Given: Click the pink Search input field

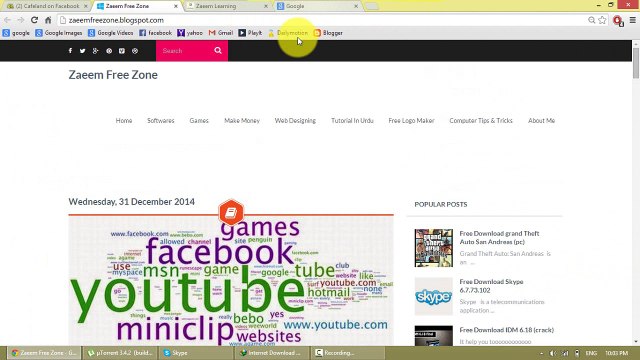Looking at the screenshot, I should coord(184,51).
